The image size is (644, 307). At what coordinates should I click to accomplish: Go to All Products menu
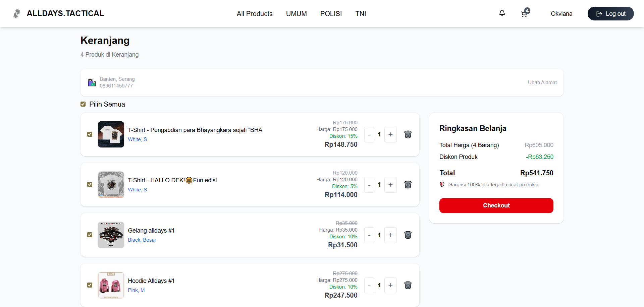[x=255, y=14]
